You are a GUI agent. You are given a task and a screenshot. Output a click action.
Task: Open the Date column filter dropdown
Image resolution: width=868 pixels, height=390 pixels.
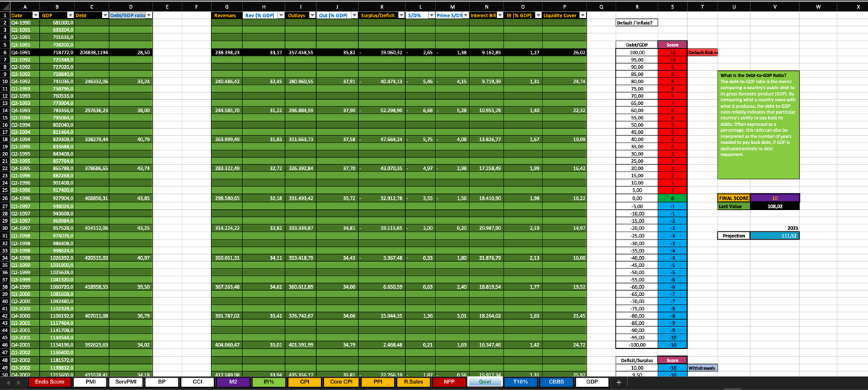35,15
